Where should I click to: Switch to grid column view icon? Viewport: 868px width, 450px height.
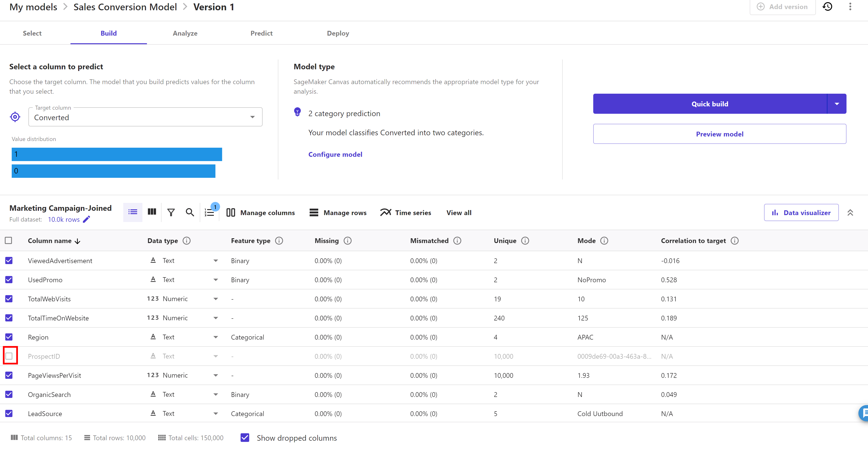click(x=152, y=212)
